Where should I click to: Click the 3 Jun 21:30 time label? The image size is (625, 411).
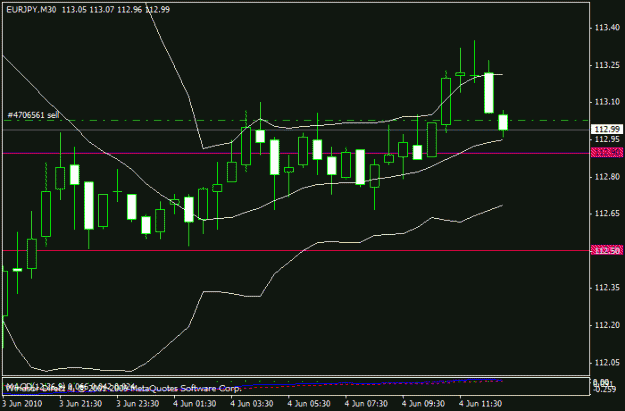(x=81, y=403)
